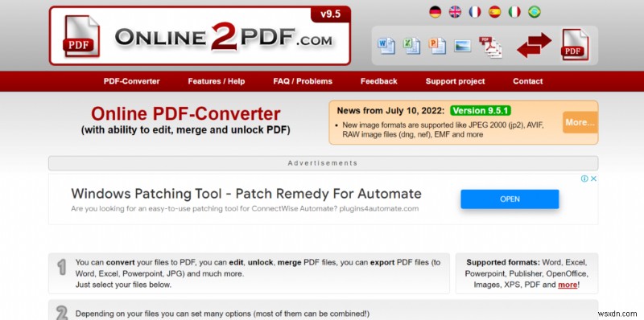Click the red conversion arrows icon
Screen dimensions: 644x320
[534, 45]
